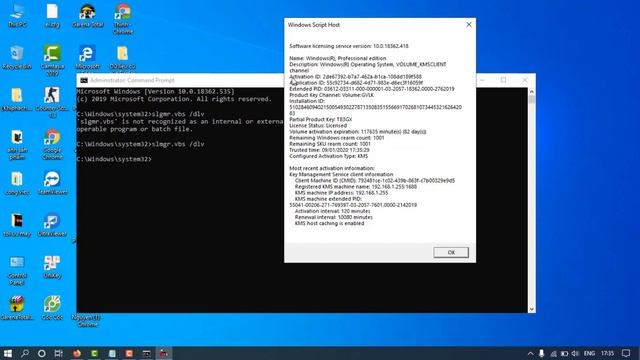Select the folder icon left of Counter-Strike

pyautogui.click(x=17, y=100)
